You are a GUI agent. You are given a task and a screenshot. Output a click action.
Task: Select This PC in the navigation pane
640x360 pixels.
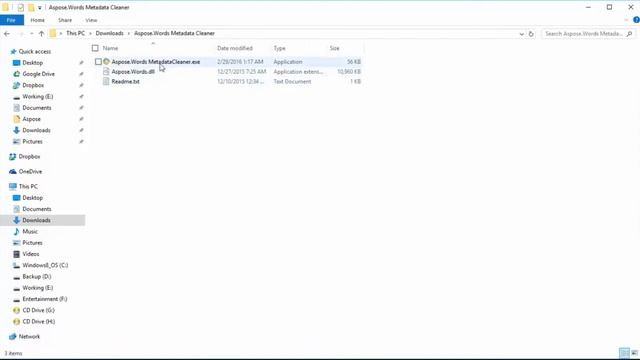pyautogui.click(x=28, y=186)
